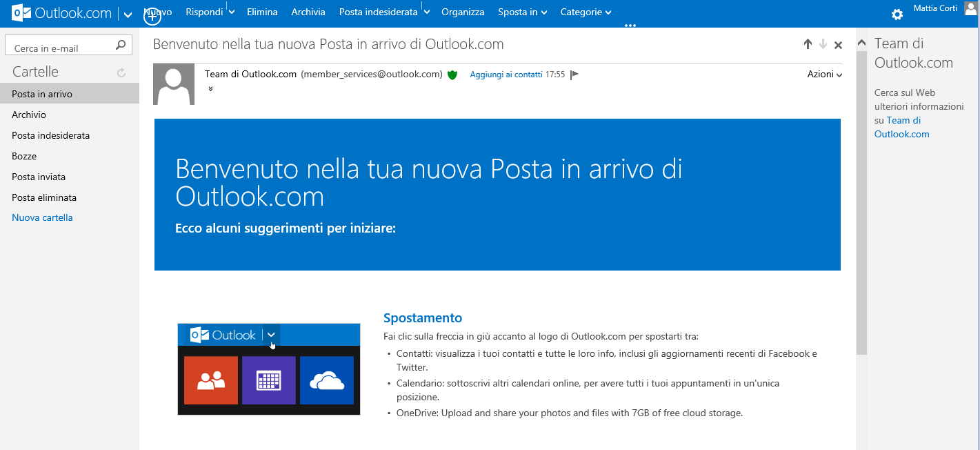Viewport: 980px width, 450px height.
Task: Click the user profile avatar icon
Action: [x=971, y=8]
